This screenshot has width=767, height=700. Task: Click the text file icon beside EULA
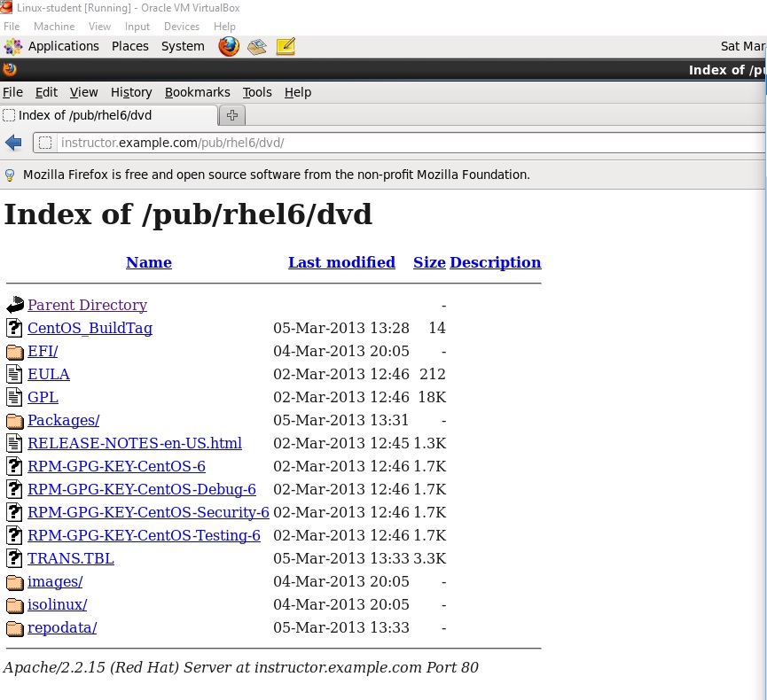(x=14, y=374)
